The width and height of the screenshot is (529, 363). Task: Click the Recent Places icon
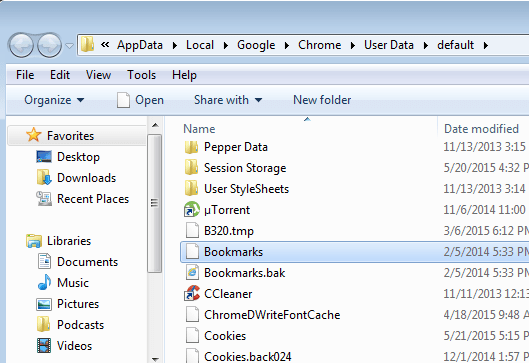44,198
